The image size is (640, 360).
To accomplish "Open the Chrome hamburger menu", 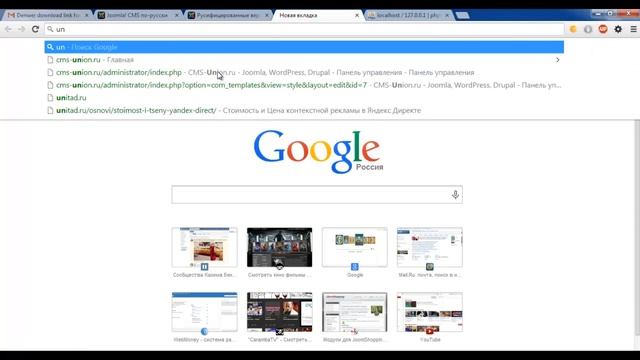I will (x=633, y=29).
